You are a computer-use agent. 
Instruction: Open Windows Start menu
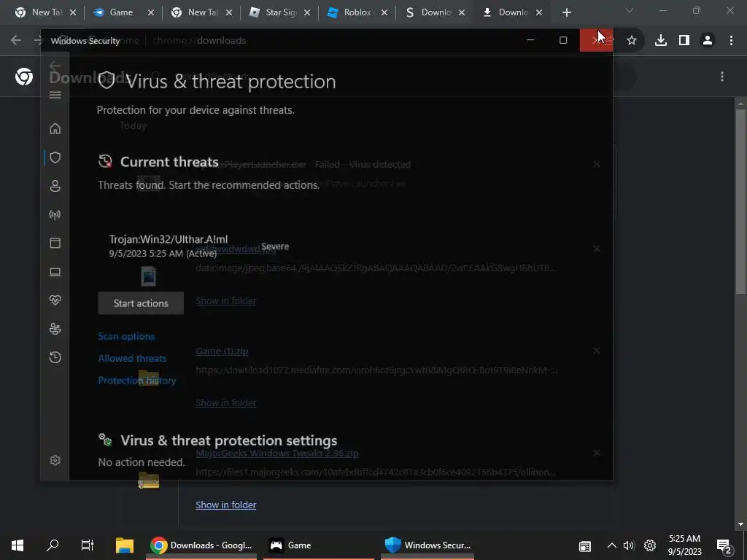coord(18,545)
